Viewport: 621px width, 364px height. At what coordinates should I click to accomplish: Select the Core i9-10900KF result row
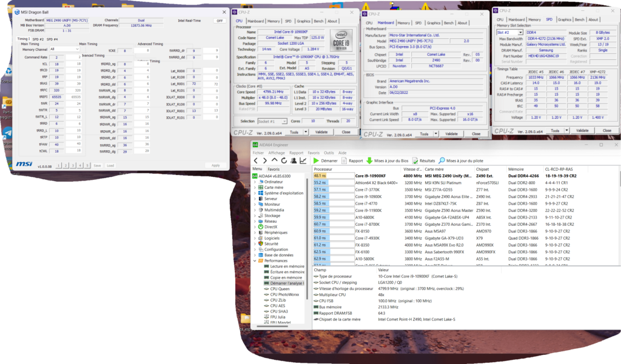click(x=465, y=176)
